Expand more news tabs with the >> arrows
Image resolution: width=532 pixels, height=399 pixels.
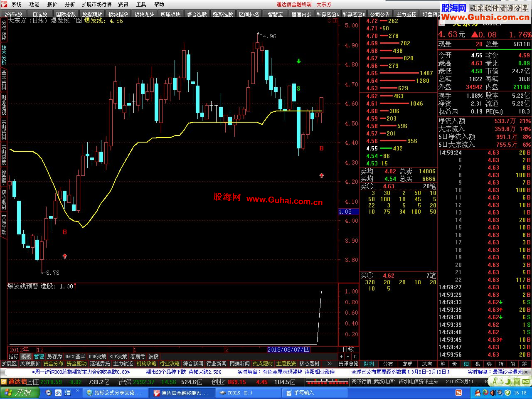click(329, 364)
